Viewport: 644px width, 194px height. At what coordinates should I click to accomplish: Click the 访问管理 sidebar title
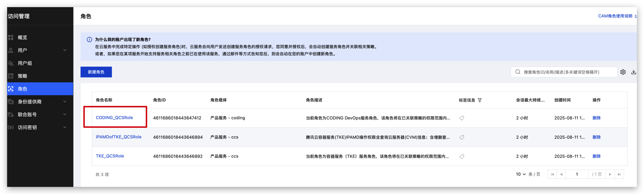(x=19, y=16)
